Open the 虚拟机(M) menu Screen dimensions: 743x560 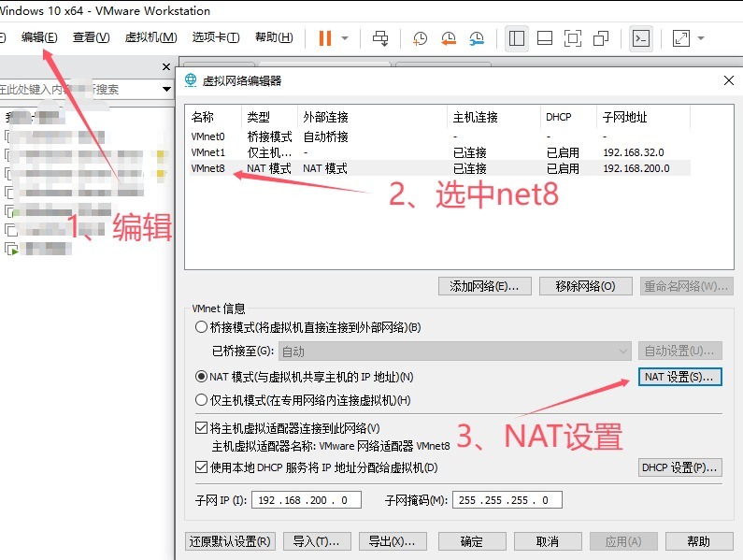150,37
